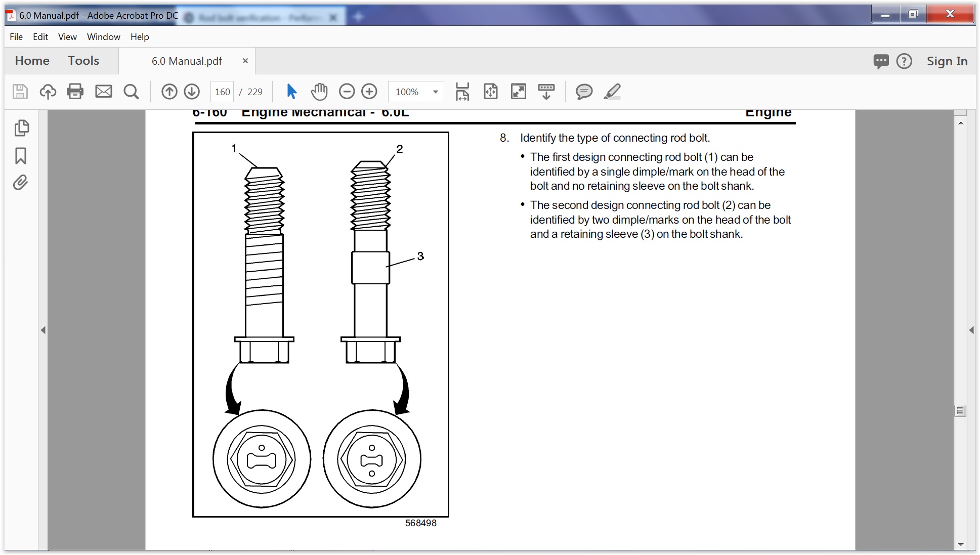Expand the left navigation pane arrow
The image size is (980, 555).
pyautogui.click(x=43, y=330)
